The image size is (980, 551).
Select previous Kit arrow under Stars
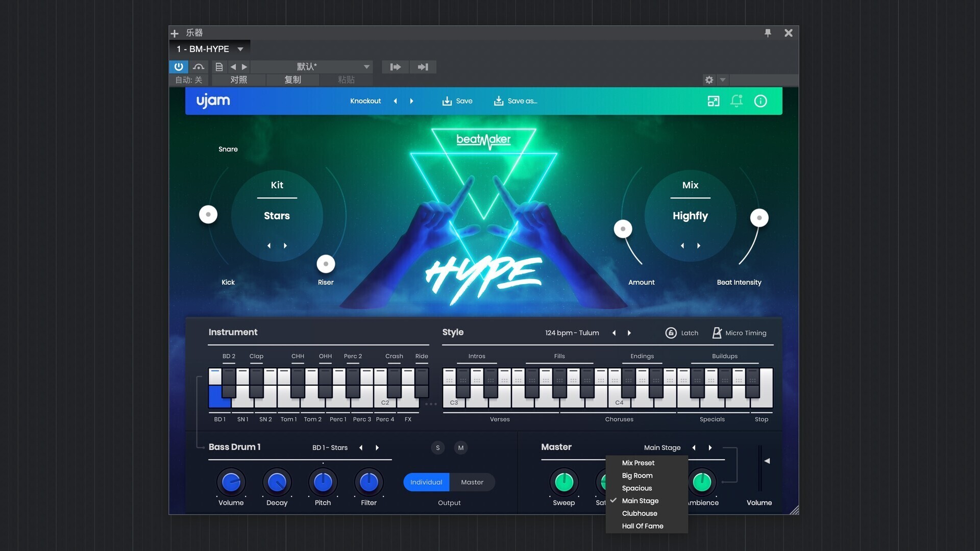pyautogui.click(x=269, y=245)
